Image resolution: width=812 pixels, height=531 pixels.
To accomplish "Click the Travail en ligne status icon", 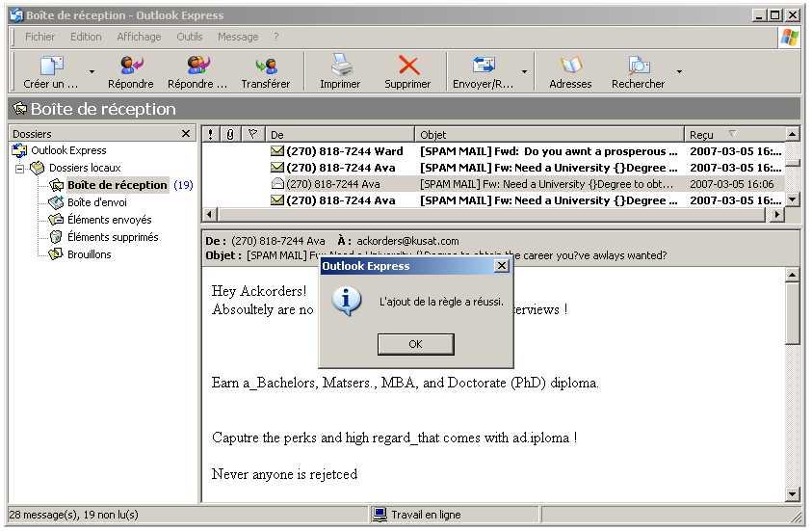I will tap(380, 515).
